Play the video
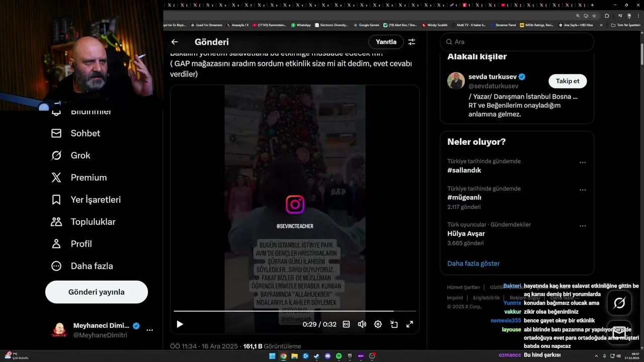 point(180,324)
